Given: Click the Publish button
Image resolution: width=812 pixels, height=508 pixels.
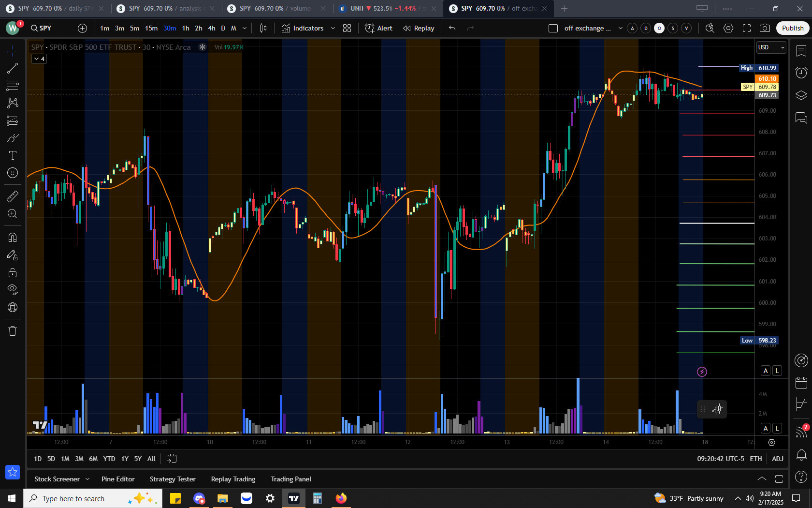Looking at the screenshot, I should tap(793, 28).
